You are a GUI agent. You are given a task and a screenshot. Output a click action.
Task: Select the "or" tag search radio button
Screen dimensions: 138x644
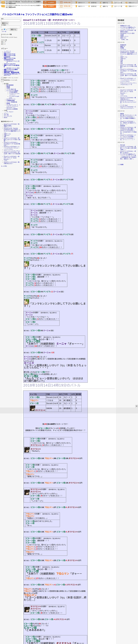[8, 29]
